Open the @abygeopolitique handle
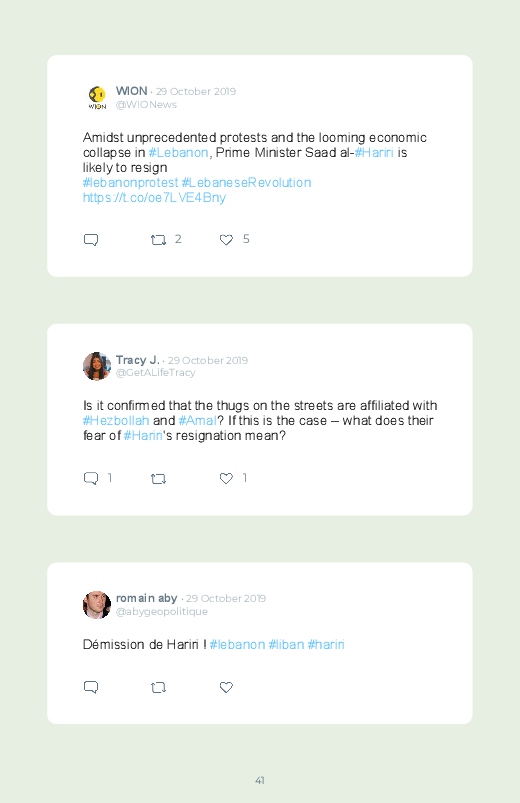The image size is (520, 803). (162, 611)
